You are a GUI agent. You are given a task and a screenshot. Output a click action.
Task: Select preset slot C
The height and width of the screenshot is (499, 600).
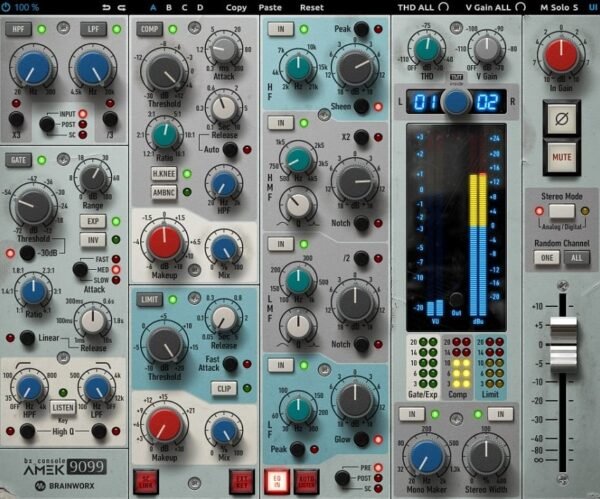184,7
